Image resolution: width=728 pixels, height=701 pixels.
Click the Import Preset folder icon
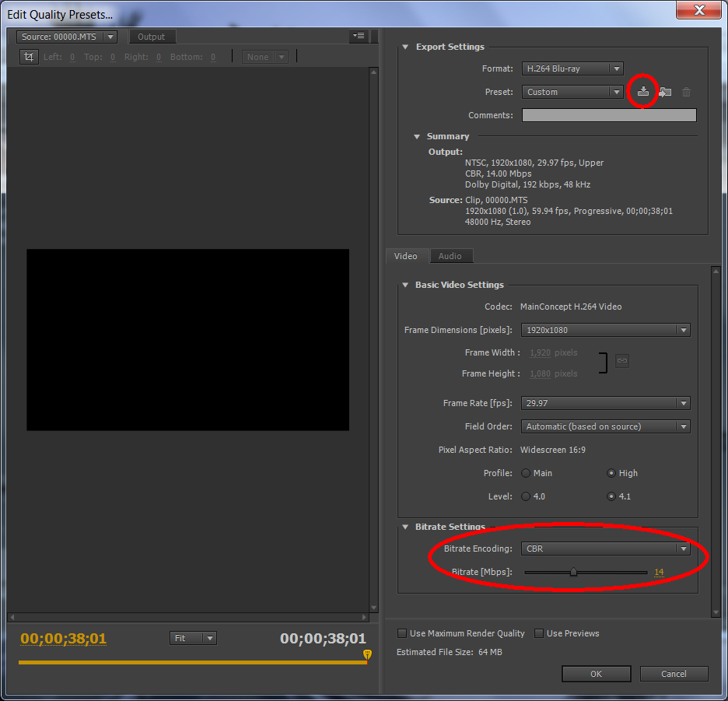(665, 92)
